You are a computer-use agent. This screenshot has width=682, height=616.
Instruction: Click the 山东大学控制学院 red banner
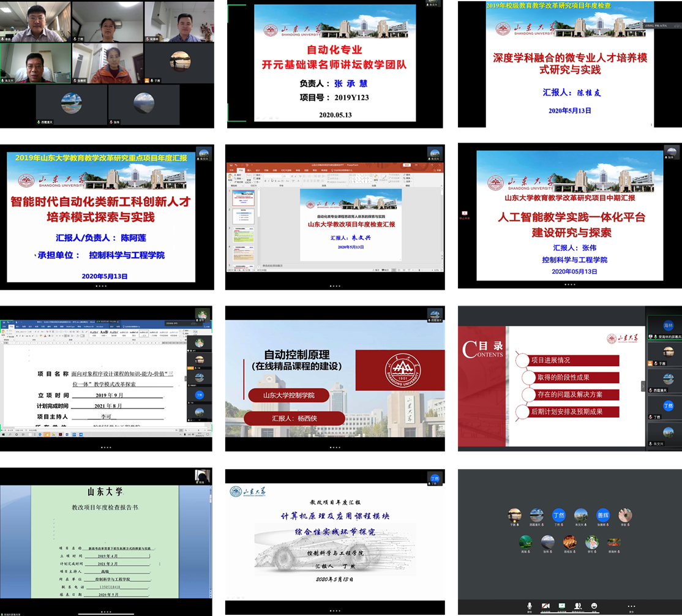click(289, 396)
